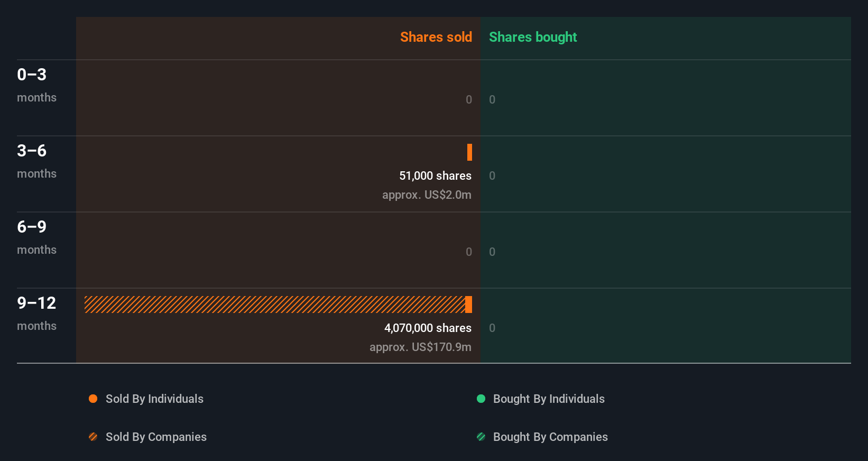868x461 pixels.
Task: Click the solid individuals segment in 9–12 months bar
Action: tap(468, 305)
